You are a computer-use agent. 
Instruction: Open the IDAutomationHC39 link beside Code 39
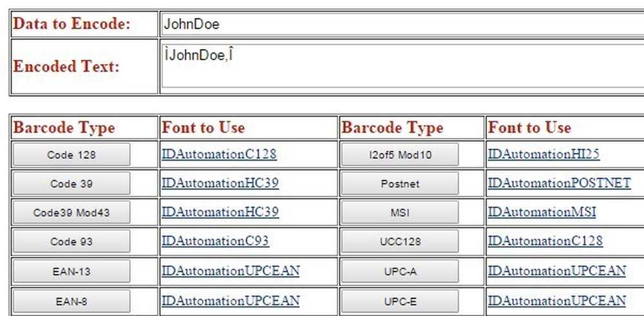tap(220, 183)
